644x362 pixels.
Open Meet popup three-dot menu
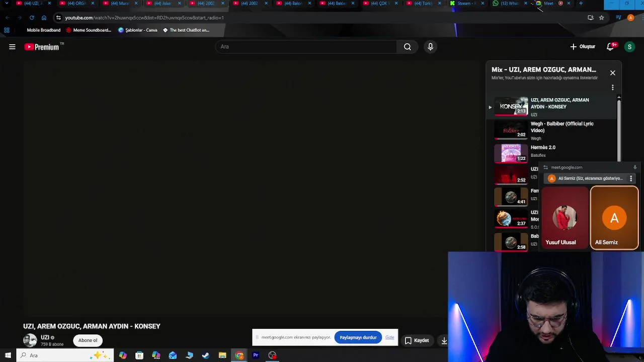coord(631,178)
